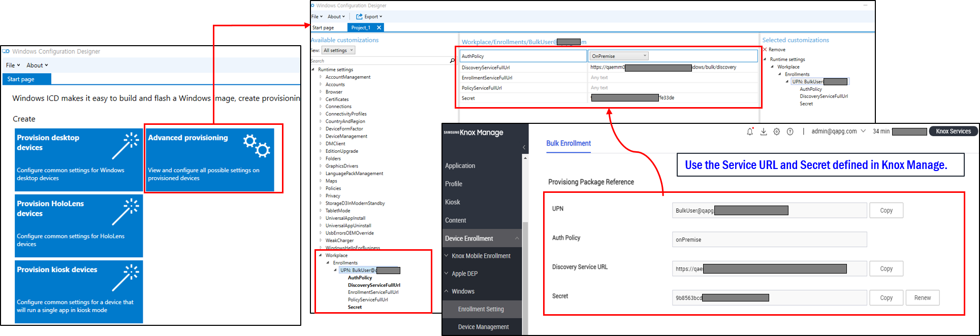980x336 pixels.
Task: Open admin@qapg.com account dropdown
Action: tap(838, 131)
